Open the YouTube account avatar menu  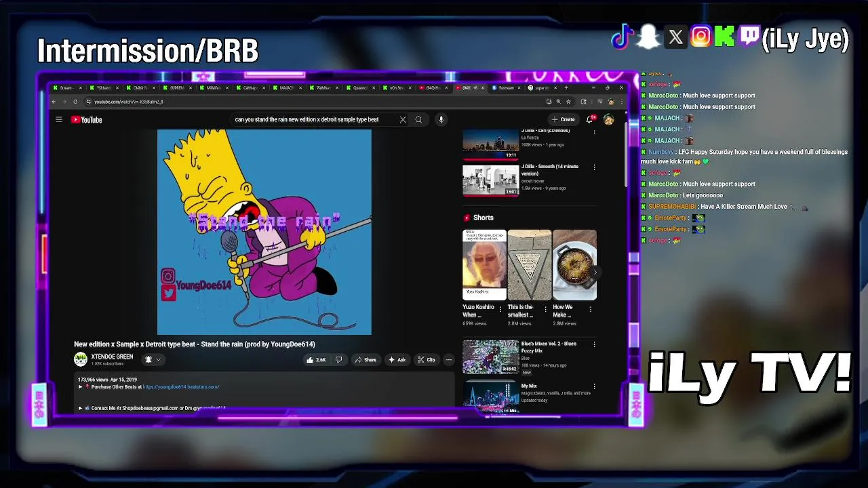tap(609, 119)
